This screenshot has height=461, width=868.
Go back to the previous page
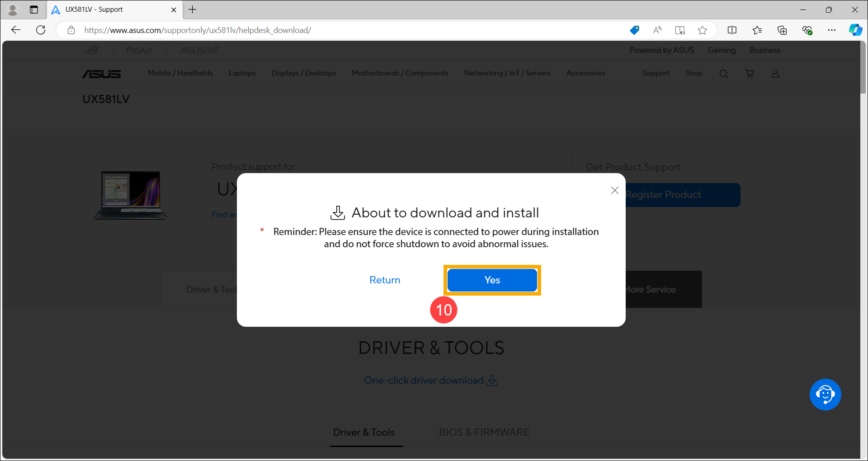(16, 30)
